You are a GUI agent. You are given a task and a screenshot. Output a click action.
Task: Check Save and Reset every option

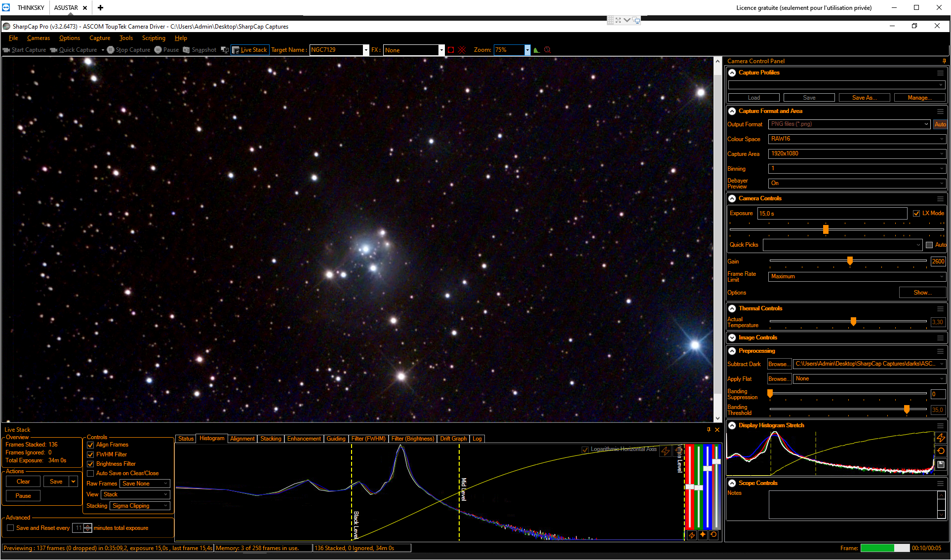[x=10, y=528]
